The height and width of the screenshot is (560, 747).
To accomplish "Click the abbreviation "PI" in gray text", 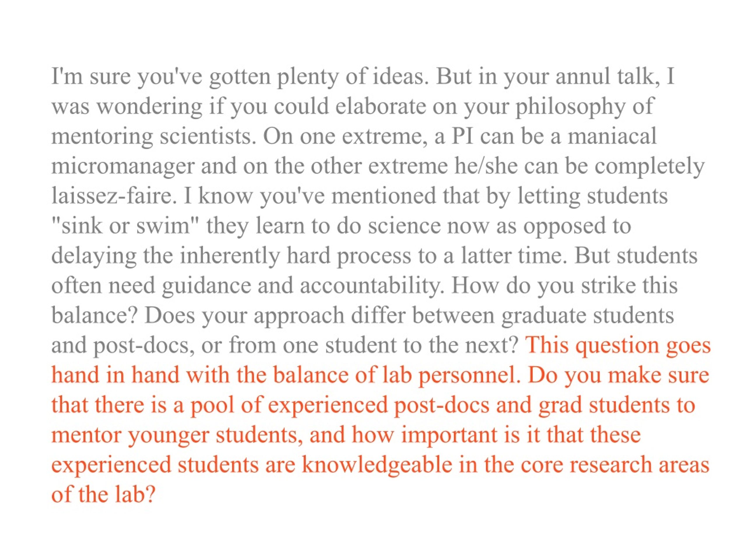I will tap(463, 136).
